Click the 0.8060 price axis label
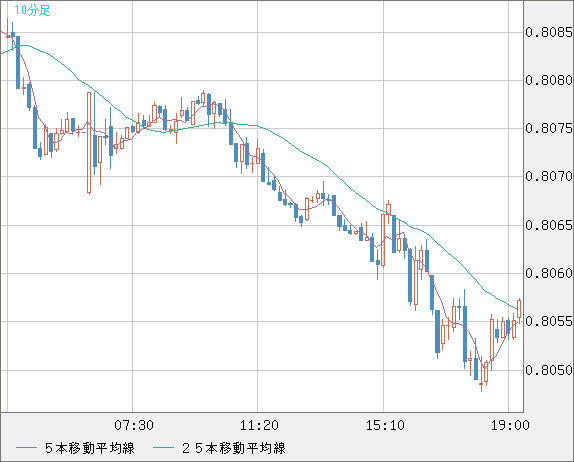This screenshot has width=574, height=462. 549,273
